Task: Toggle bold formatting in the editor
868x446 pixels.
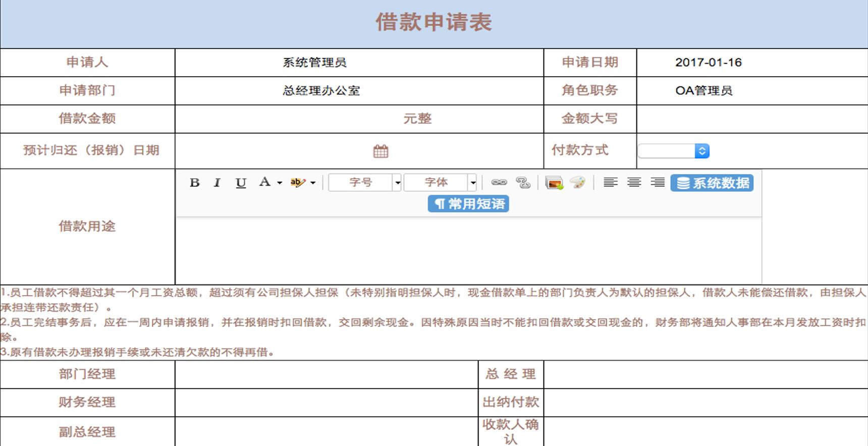Action: coord(195,183)
